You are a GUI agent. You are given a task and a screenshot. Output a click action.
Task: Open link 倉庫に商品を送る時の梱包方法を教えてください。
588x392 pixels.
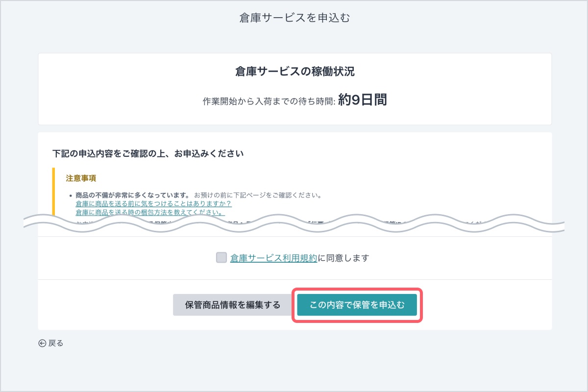[x=150, y=212]
